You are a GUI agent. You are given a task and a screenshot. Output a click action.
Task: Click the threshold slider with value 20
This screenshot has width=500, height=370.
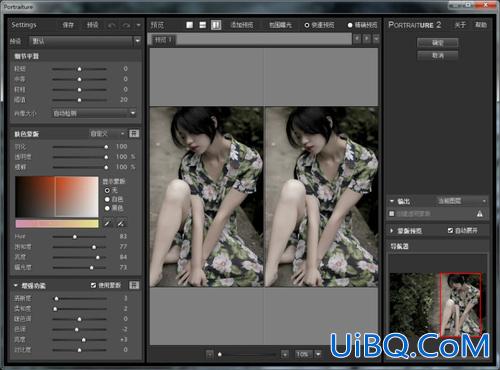point(79,100)
